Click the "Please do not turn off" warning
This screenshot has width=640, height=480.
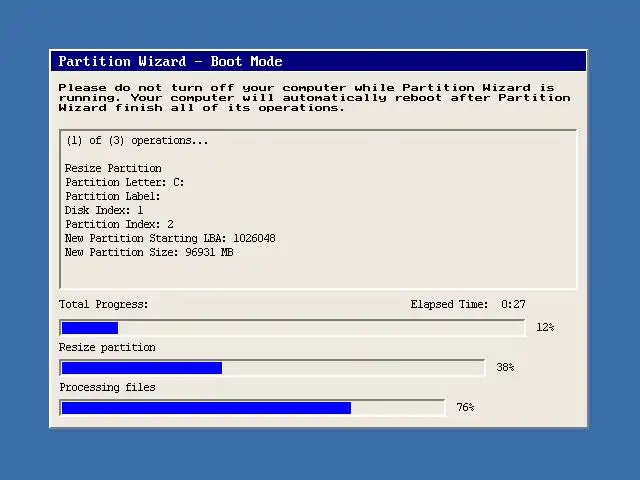coord(314,98)
